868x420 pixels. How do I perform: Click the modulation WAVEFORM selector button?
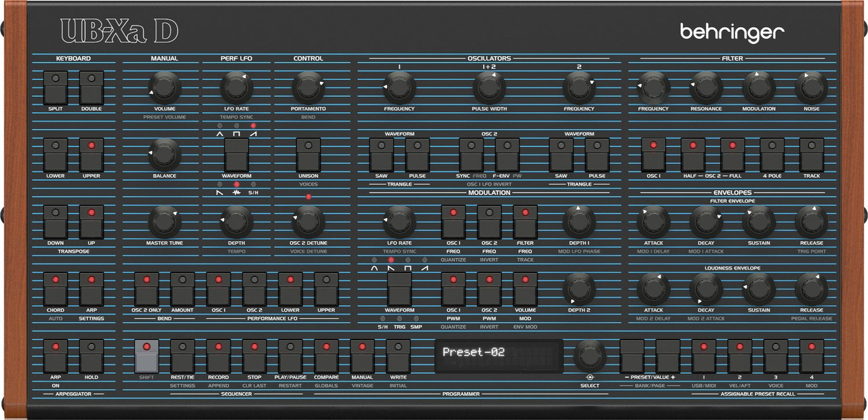(399, 289)
